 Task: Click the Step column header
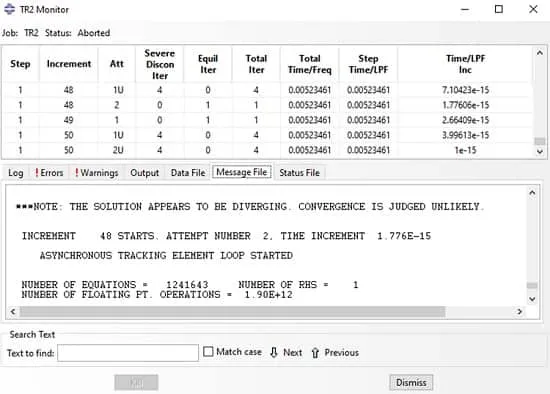point(20,64)
